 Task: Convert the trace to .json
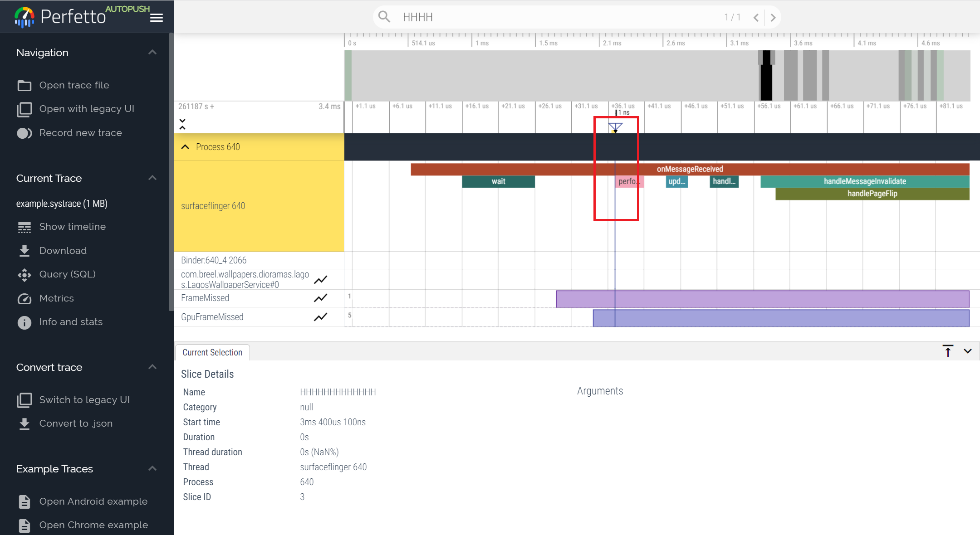click(76, 423)
